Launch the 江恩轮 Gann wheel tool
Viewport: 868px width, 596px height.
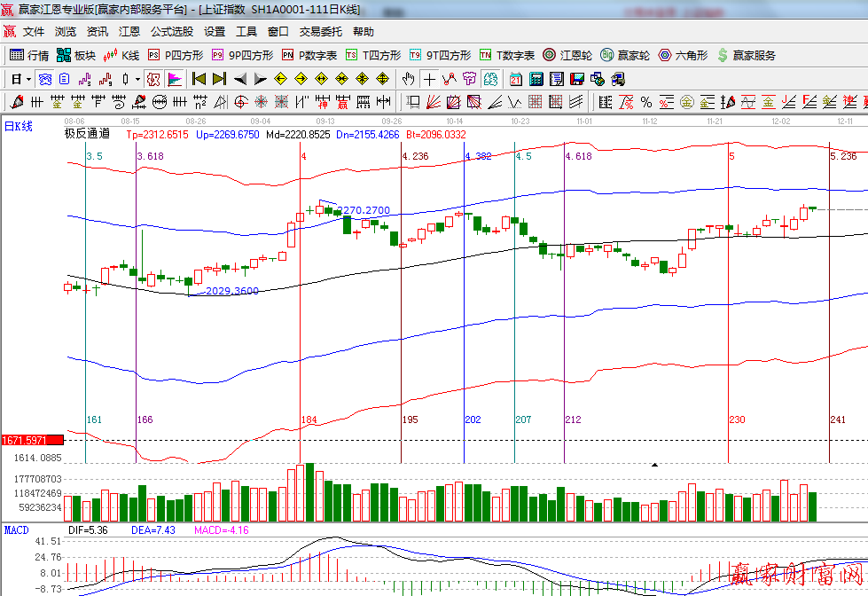pos(569,55)
